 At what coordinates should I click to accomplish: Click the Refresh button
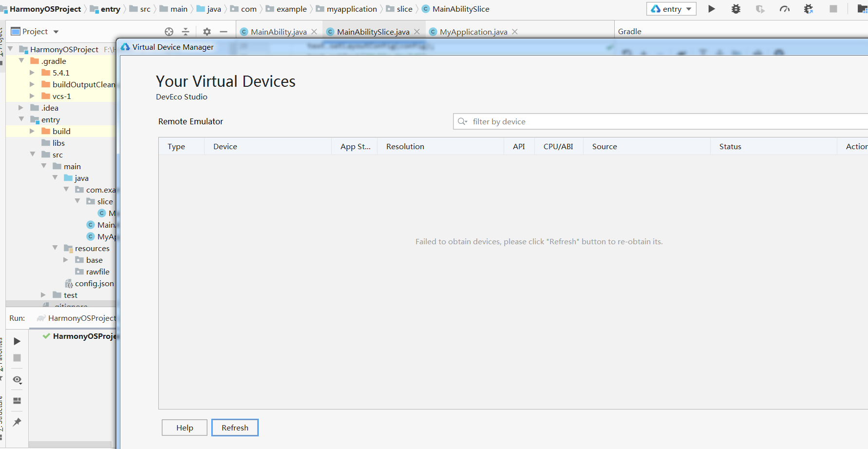pos(235,428)
